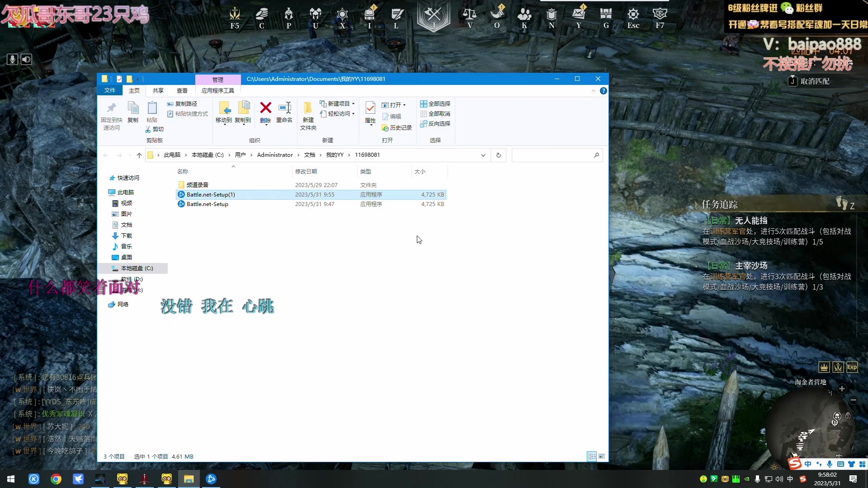Go up one folder level
The image size is (868, 488).
[139, 155]
